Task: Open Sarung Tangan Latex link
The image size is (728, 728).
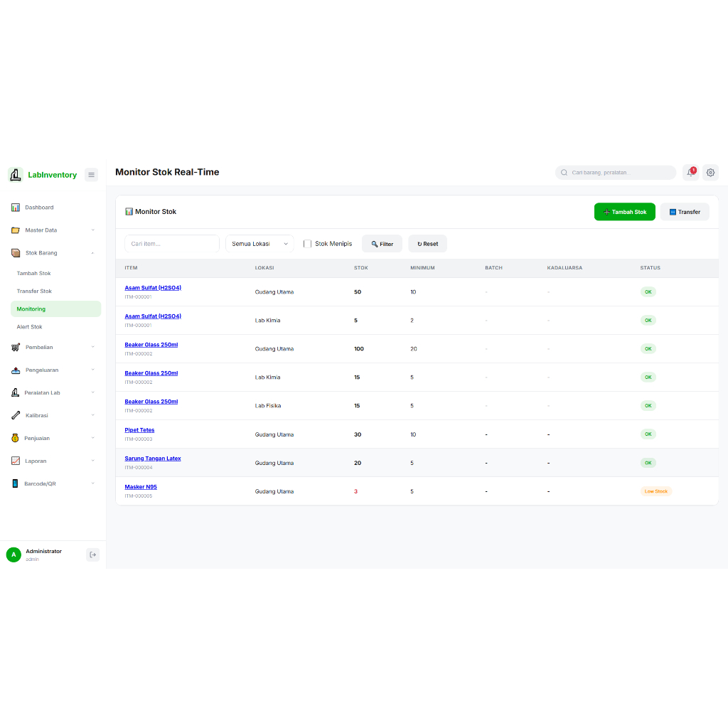Action: tap(153, 459)
